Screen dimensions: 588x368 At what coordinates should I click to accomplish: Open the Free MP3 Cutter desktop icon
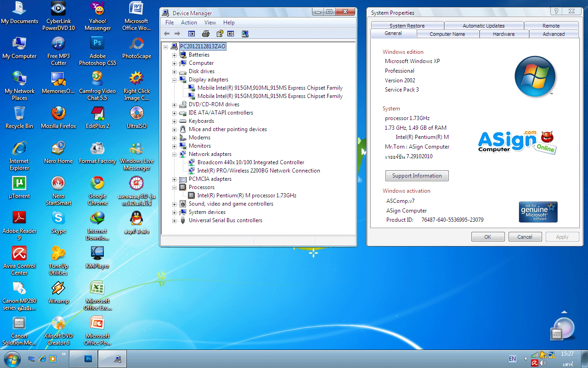(x=58, y=52)
